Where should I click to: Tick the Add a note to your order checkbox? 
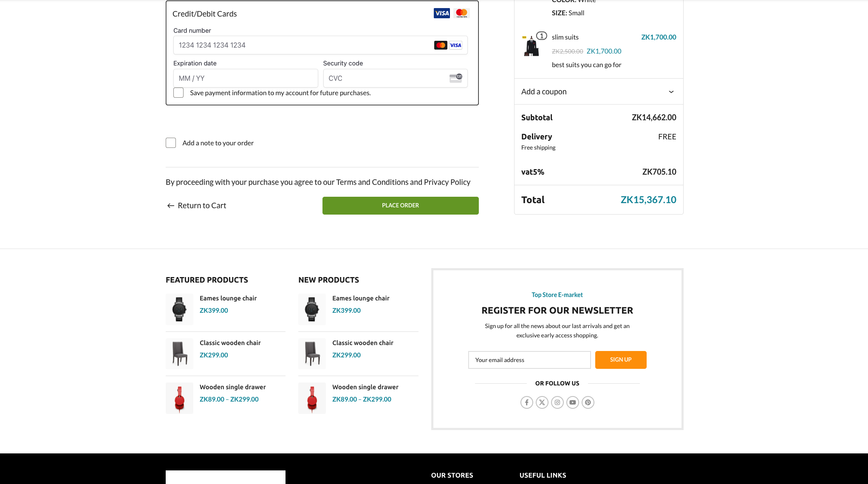171,143
